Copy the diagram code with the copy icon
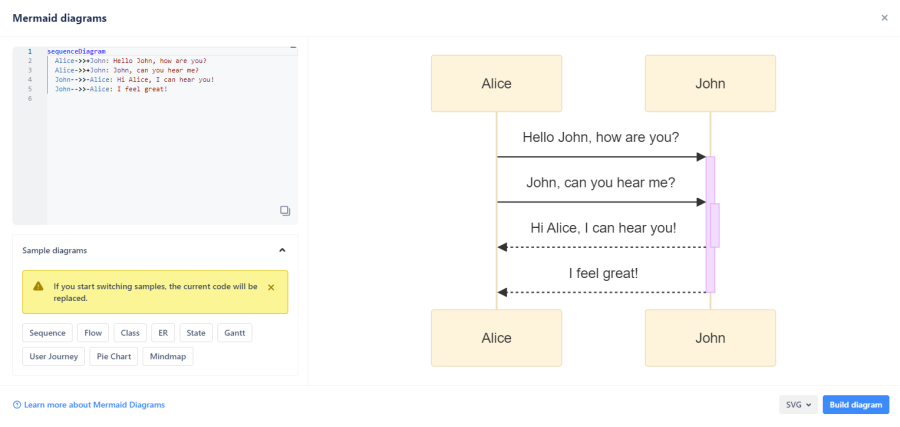This screenshot has height=427, width=900. [285, 210]
